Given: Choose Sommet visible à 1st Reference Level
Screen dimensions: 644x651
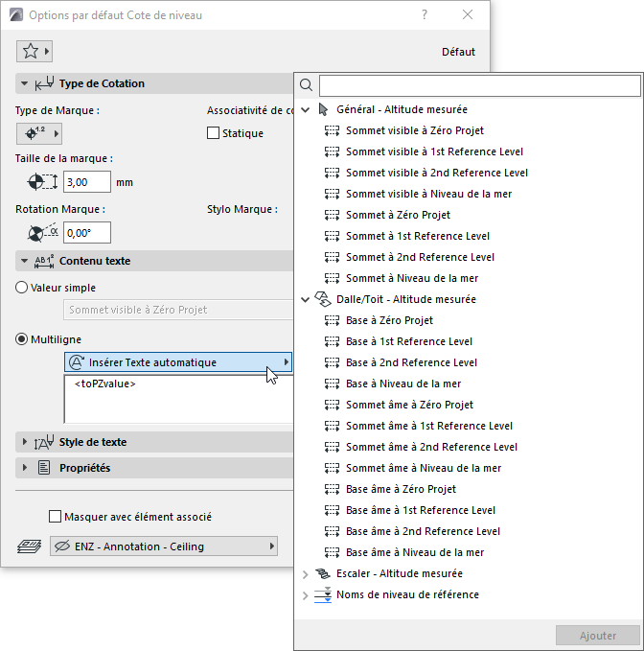Looking at the screenshot, I should (x=434, y=151).
